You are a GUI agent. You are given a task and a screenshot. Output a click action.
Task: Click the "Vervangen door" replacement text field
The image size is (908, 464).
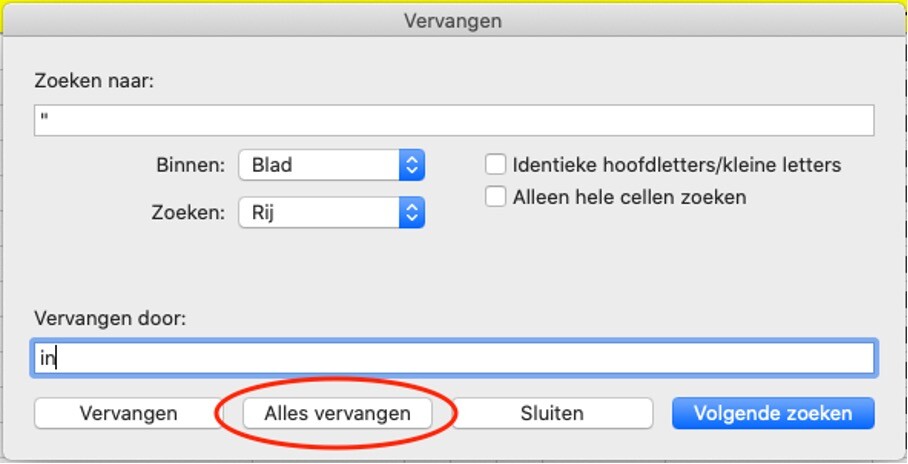click(x=453, y=358)
